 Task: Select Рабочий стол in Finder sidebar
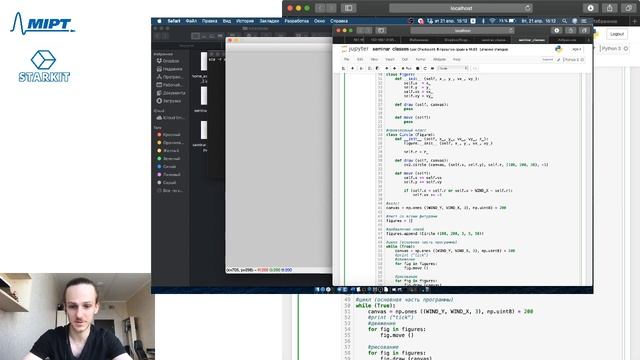tap(169, 85)
